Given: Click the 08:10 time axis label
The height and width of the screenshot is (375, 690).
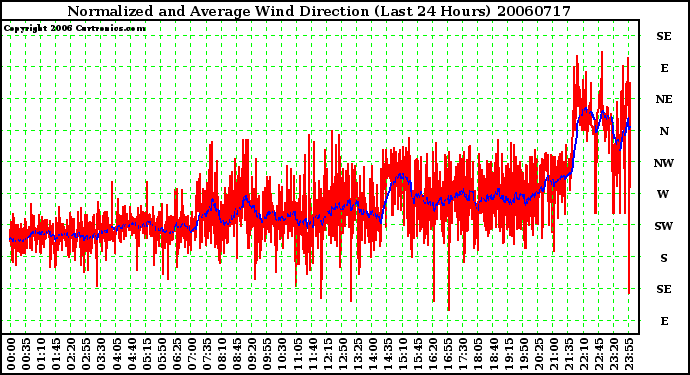Looking at the screenshot, I should click(222, 354).
